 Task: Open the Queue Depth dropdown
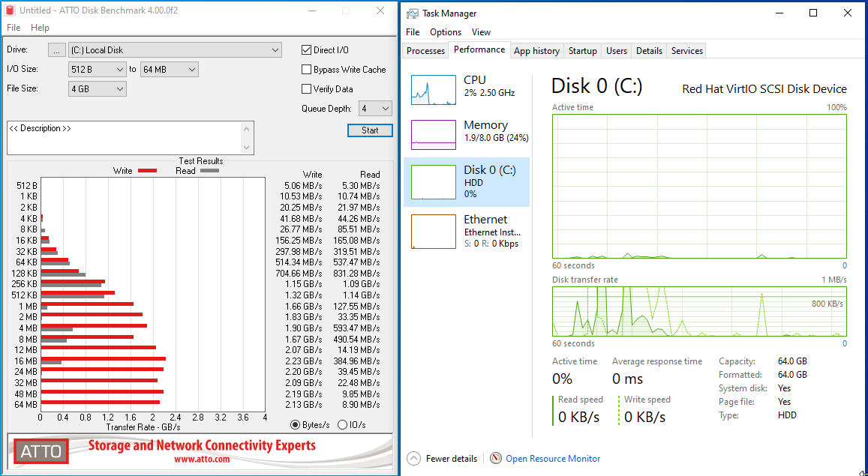click(x=375, y=109)
